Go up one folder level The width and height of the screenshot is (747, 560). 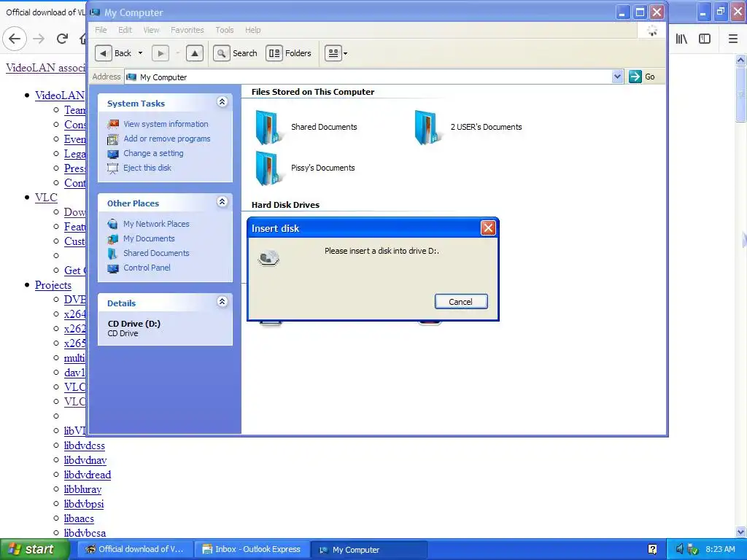(194, 53)
